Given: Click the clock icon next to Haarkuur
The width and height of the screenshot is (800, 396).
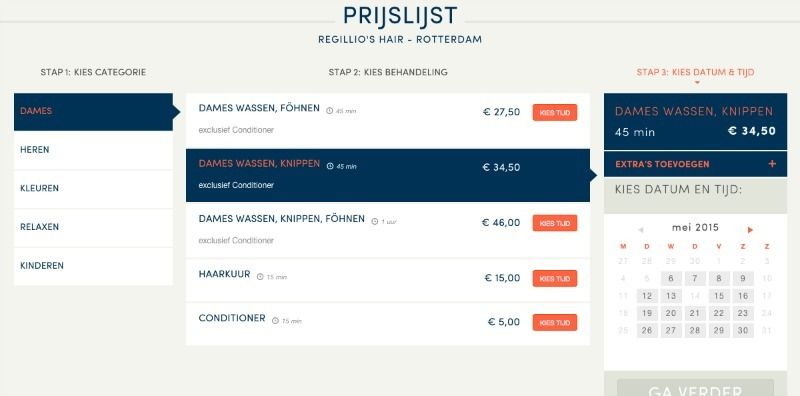Looking at the screenshot, I should click(260, 277).
